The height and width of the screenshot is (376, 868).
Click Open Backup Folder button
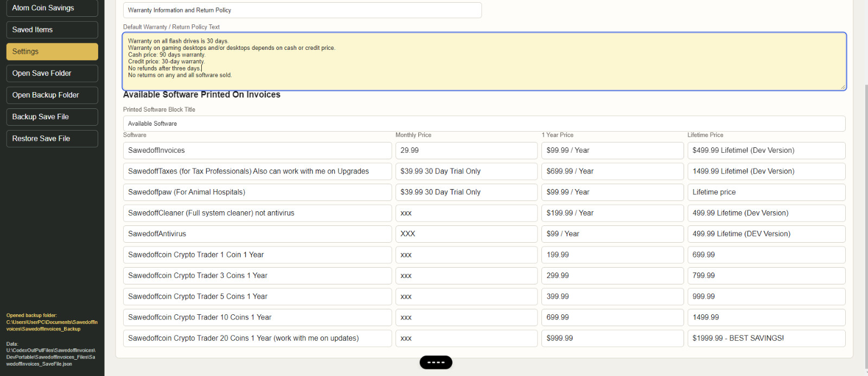click(52, 95)
